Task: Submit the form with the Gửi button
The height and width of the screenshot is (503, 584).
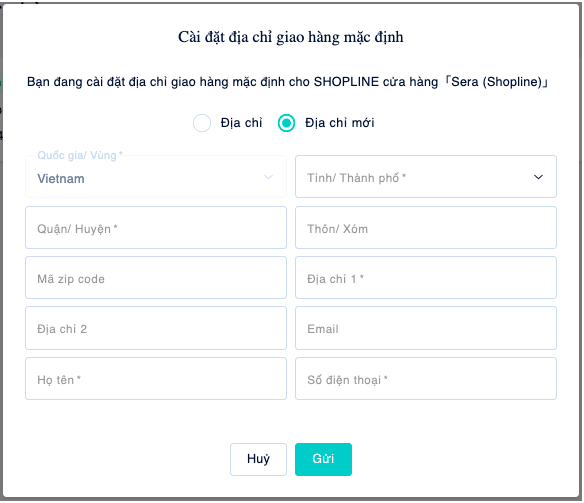Action: [323, 459]
